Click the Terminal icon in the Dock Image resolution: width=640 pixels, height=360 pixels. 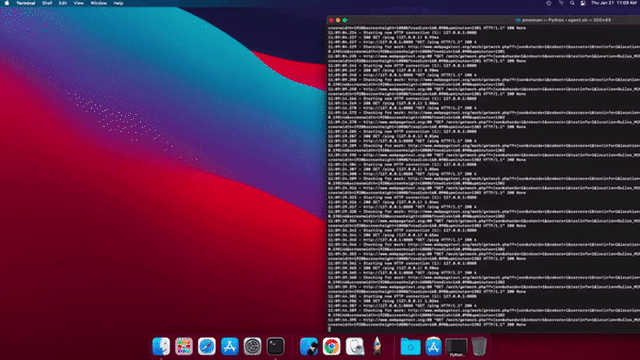(276, 347)
